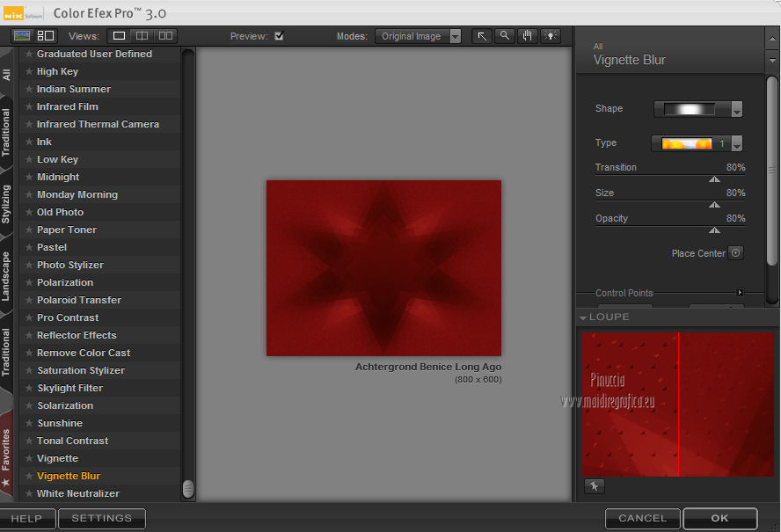
Task: Click the HELP button
Action: point(27,519)
